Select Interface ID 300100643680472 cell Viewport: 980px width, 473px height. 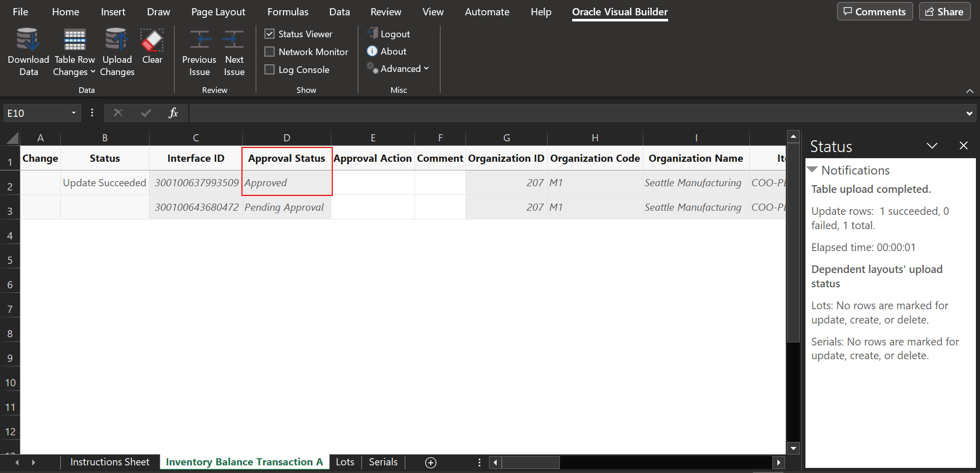pos(196,207)
